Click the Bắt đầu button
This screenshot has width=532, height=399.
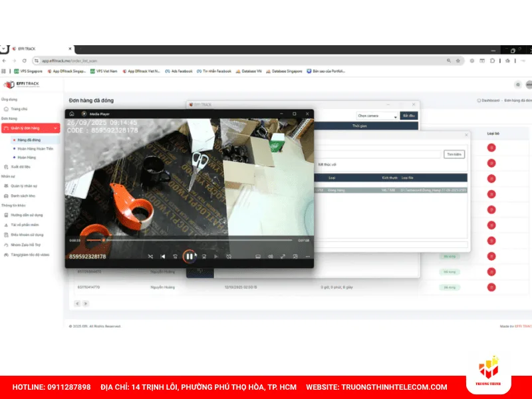click(409, 116)
